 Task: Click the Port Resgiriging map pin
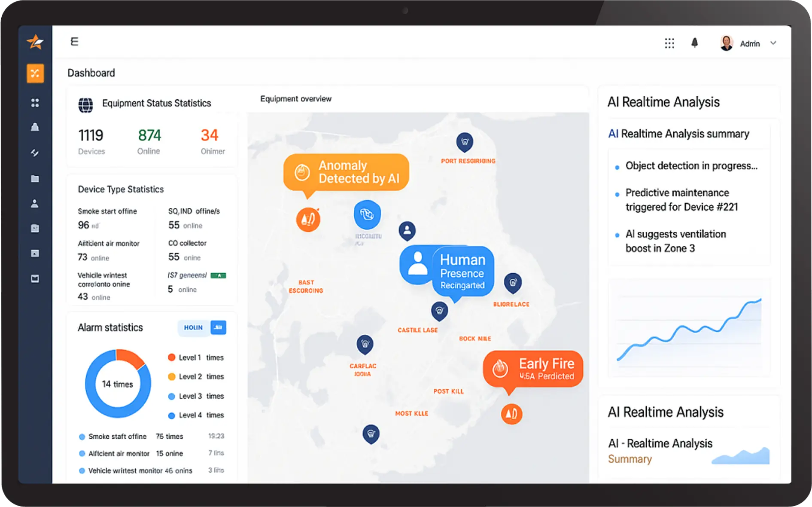pos(464,142)
